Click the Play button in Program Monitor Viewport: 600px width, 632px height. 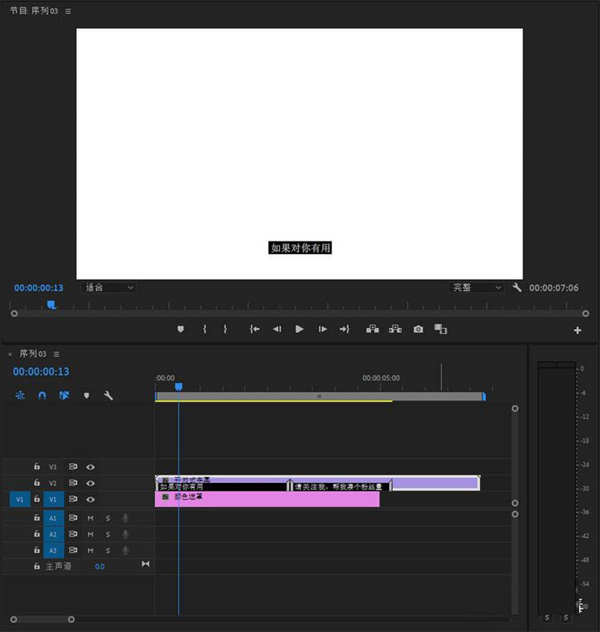pyautogui.click(x=299, y=329)
